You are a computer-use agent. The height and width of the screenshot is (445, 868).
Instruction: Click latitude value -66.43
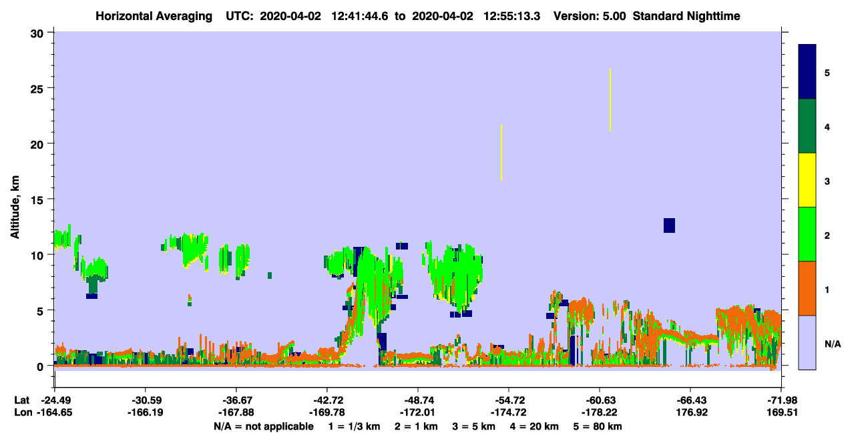click(690, 400)
